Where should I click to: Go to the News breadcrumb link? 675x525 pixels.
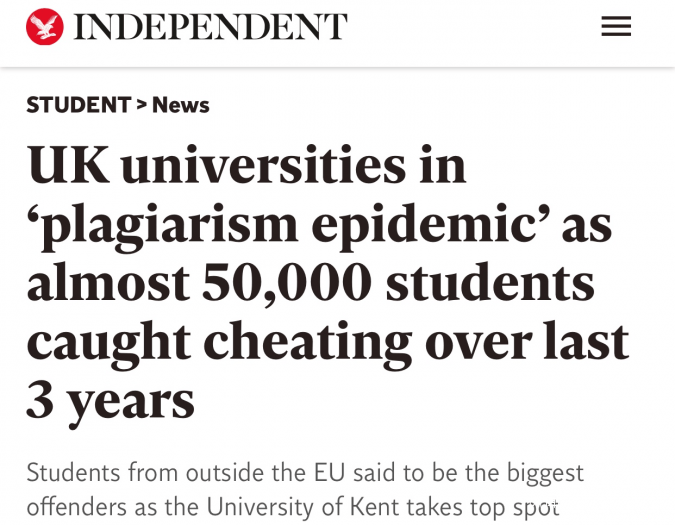[181, 105]
